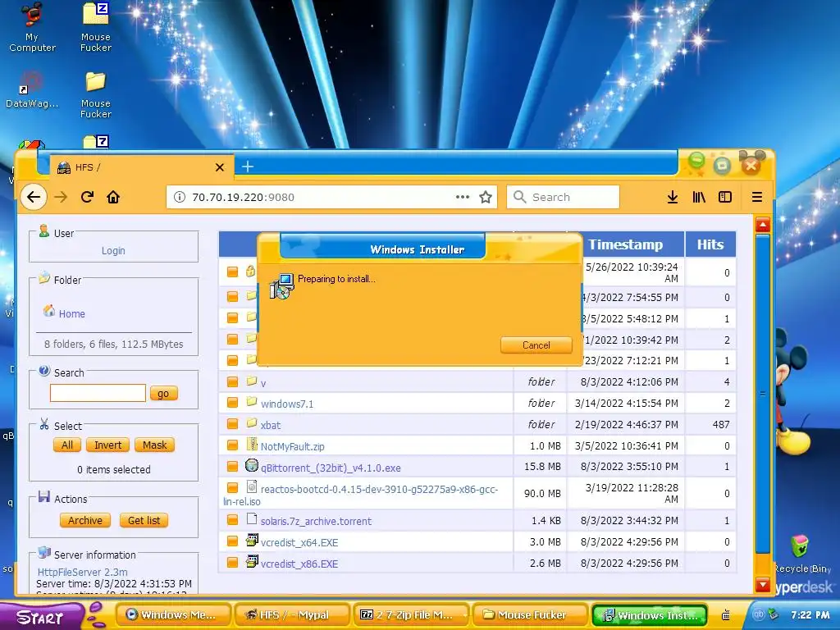Bookmark this page with the star
This screenshot has height=630, width=840.
point(486,197)
